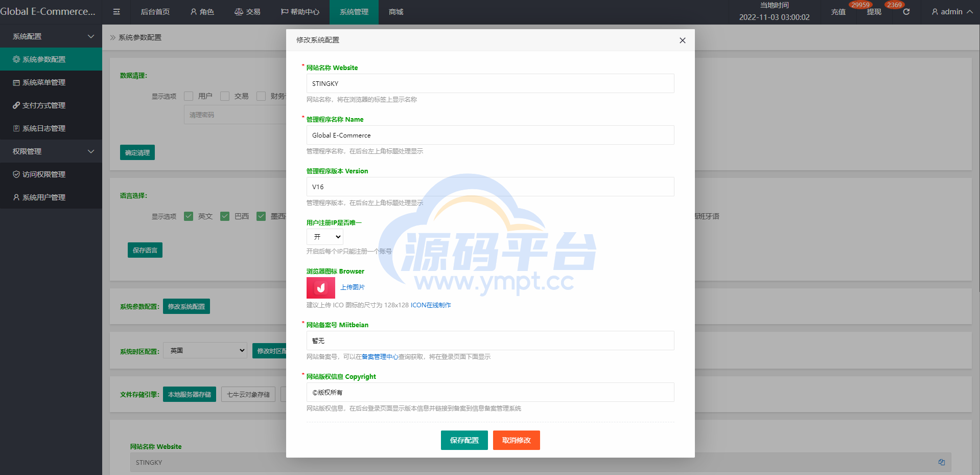Uncheck the 巴西 language checkbox

(225, 216)
